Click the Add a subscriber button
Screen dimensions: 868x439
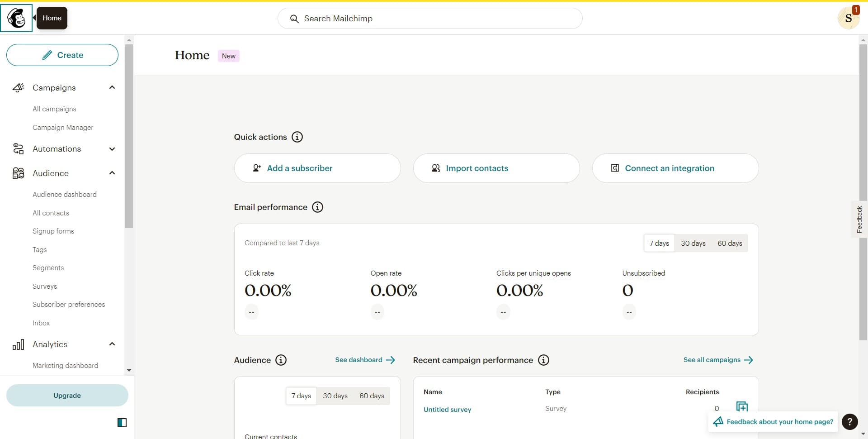317,168
